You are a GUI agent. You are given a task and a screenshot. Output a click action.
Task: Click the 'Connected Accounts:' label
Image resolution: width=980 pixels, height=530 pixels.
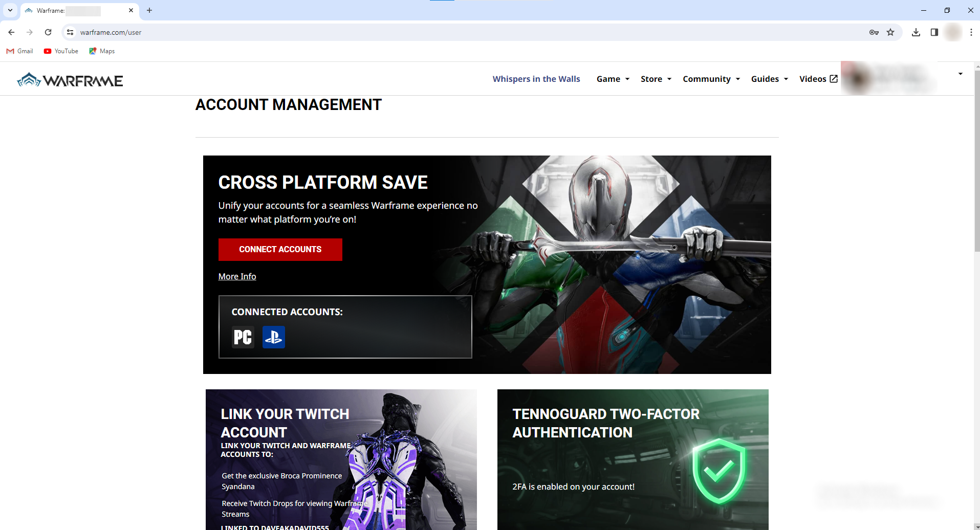point(287,312)
